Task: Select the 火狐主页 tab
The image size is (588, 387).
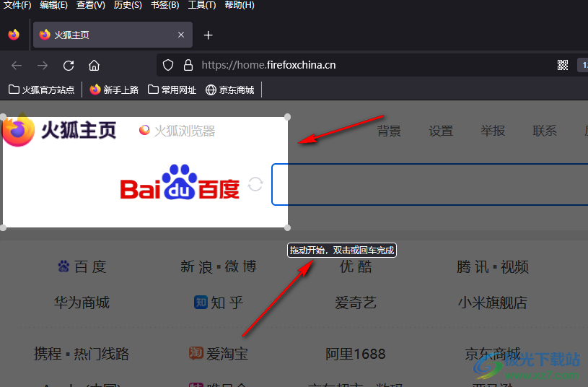Action: 113,35
